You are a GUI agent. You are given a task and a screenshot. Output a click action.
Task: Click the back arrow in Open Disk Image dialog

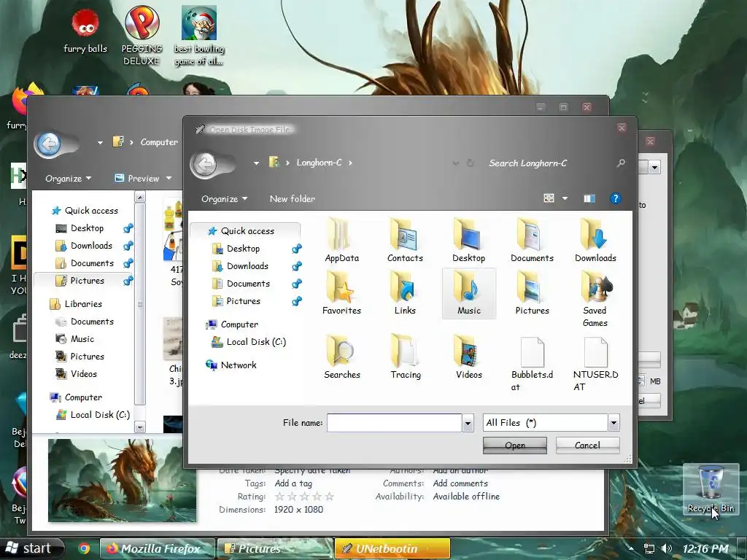click(x=206, y=164)
